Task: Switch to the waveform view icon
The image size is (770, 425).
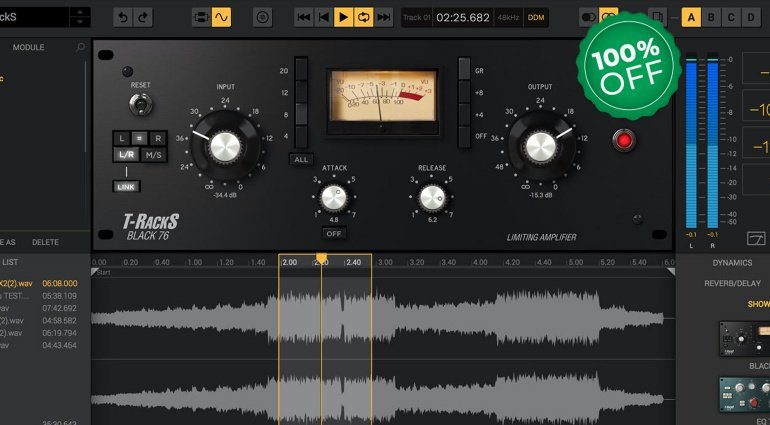Action: click(220, 17)
